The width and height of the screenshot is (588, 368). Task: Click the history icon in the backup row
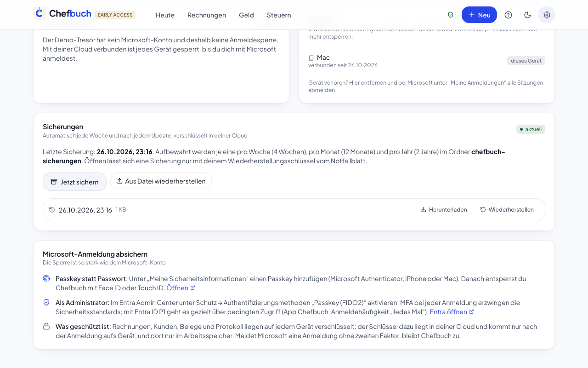tap(52, 210)
